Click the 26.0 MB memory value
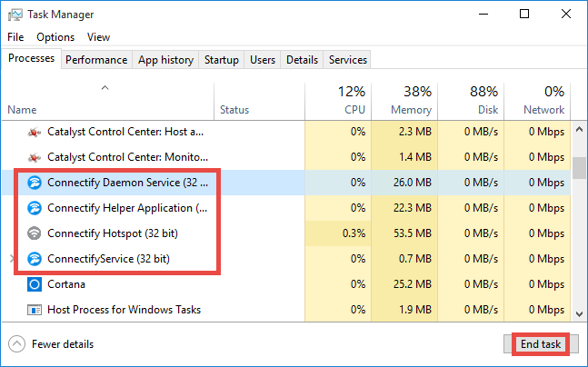This screenshot has height=367, width=588. pos(413,183)
